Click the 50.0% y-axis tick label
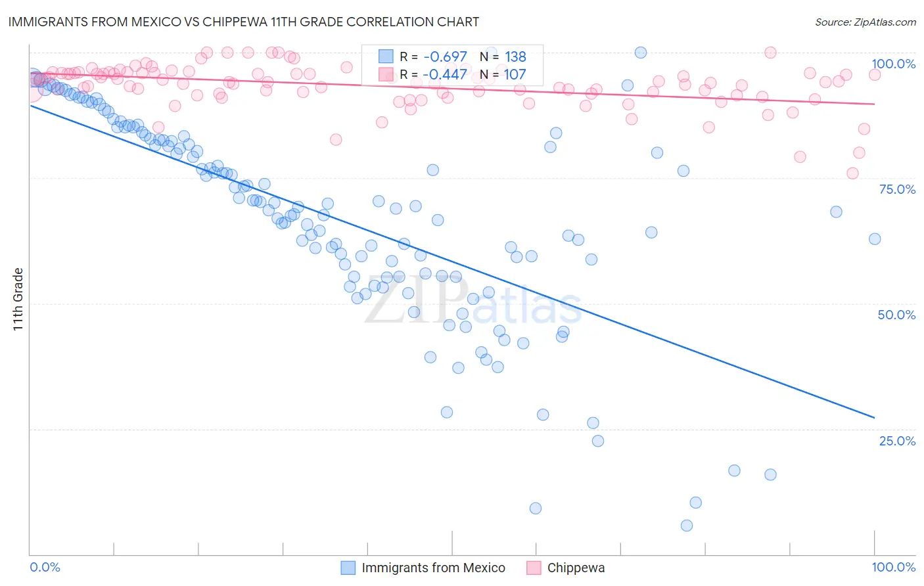 point(896,315)
